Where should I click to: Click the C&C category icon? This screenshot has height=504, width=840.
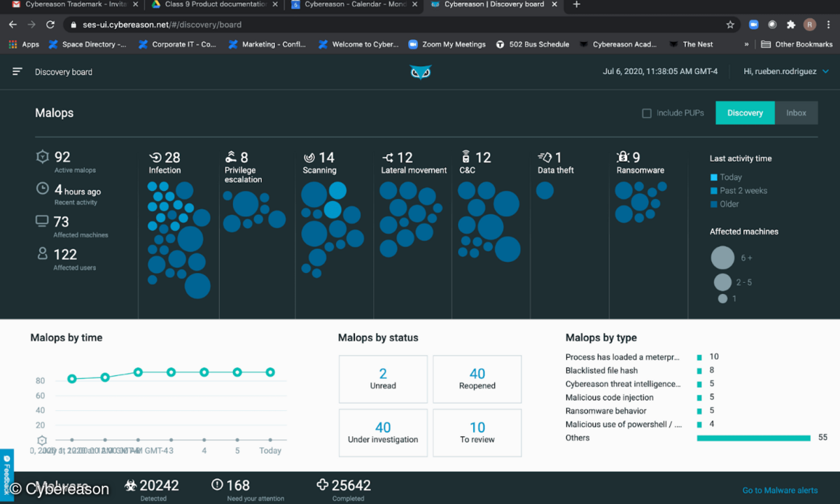[465, 157]
